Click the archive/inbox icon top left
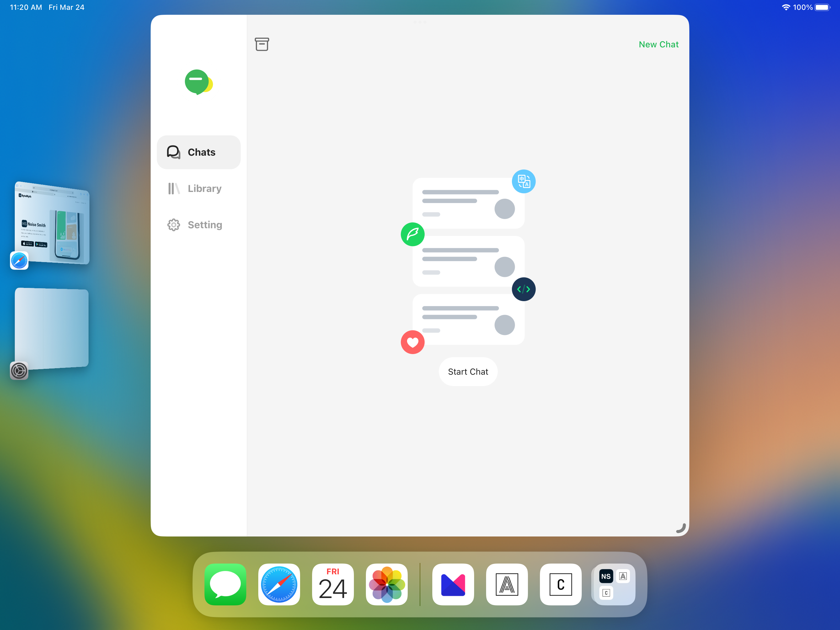The image size is (840, 630). pyautogui.click(x=262, y=44)
